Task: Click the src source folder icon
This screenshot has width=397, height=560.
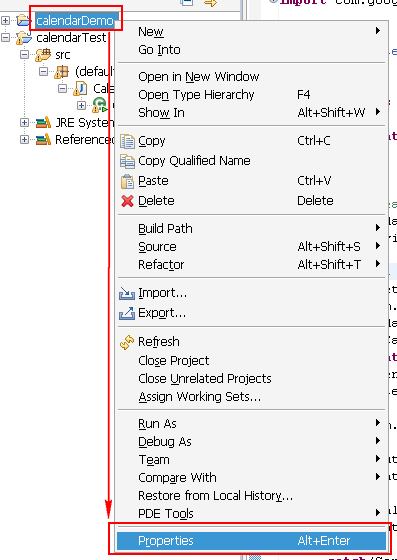Action: 43,55
